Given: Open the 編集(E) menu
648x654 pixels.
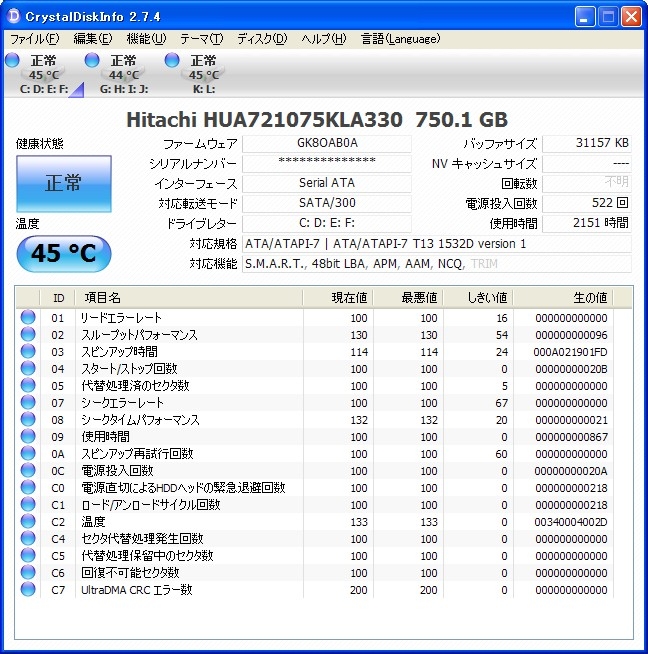Looking at the screenshot, I should pos(93,39).
